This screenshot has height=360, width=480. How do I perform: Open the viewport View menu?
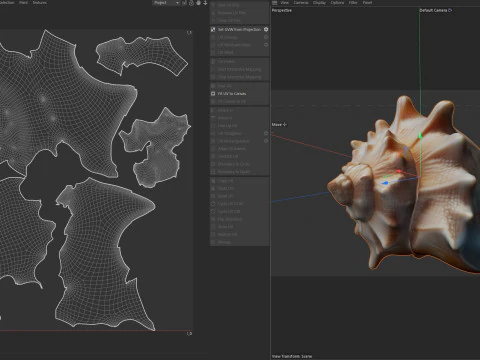(x=284, y=3)
